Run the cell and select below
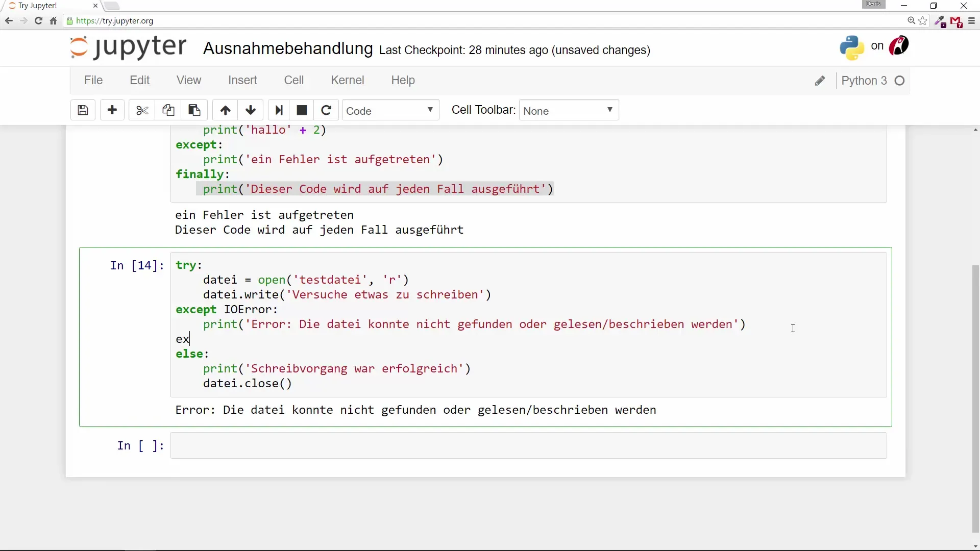980x551 pixels. [x=279, y=110]
